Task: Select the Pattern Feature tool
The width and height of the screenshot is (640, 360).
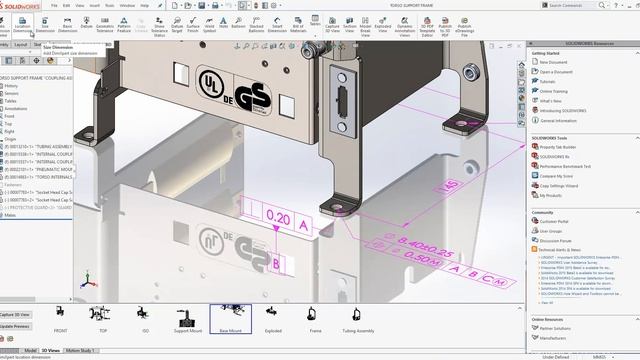Action: tap(124, 25)
